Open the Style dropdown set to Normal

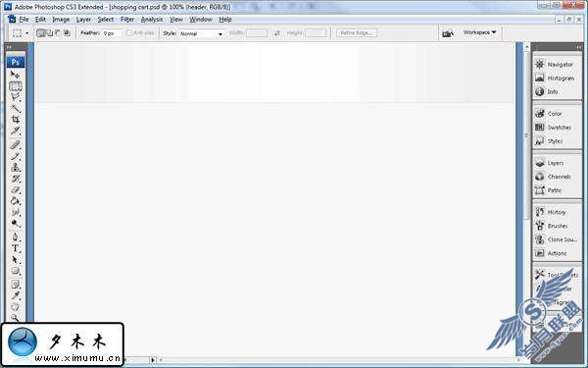pos(201,33)
